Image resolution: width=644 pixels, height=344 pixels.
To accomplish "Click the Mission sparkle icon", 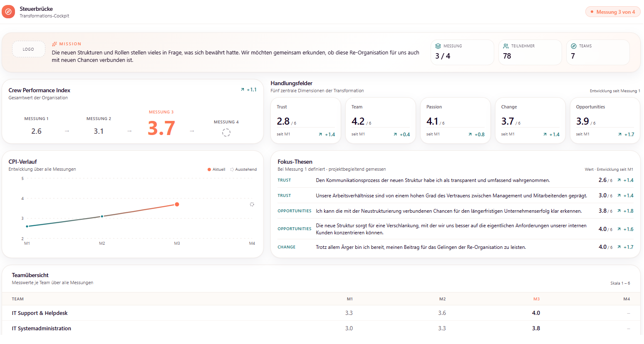I will 54,44.
